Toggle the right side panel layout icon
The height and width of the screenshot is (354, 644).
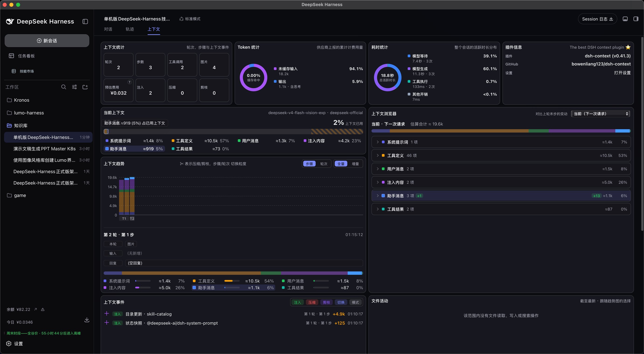click(x=636, y=19)
